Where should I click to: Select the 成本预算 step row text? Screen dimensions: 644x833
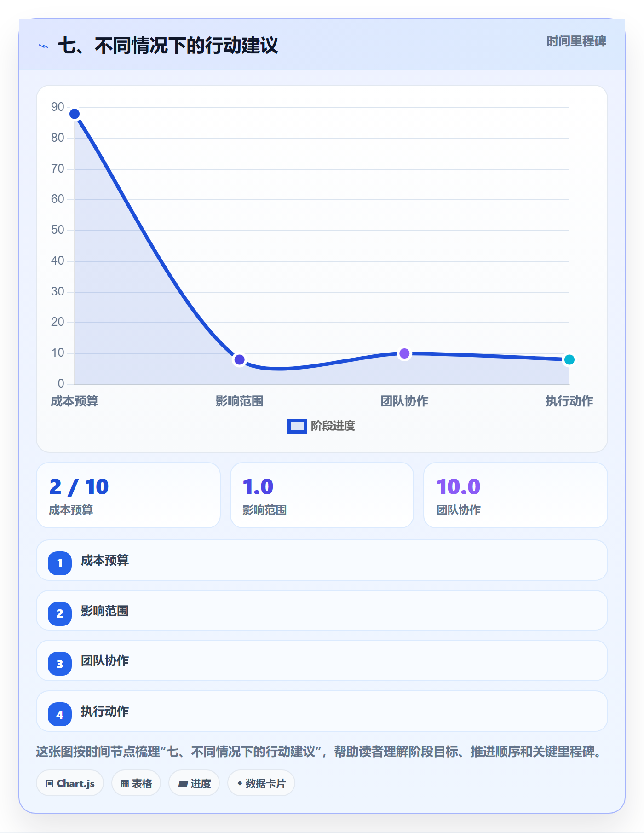[105, 561]
